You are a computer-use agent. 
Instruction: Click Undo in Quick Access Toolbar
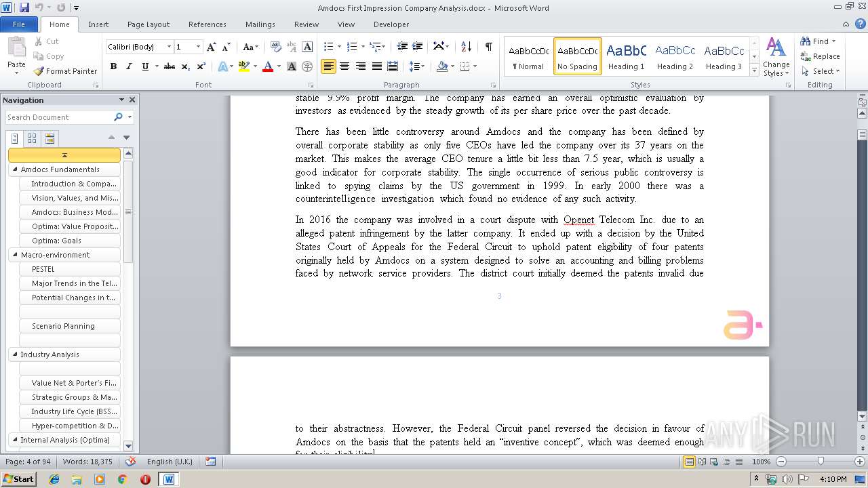tap(39, 7)
